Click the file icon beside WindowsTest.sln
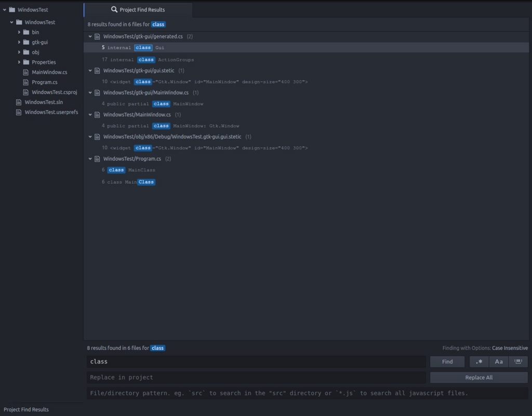This screenshot has height=416, width=532. (x=19, y=102)
